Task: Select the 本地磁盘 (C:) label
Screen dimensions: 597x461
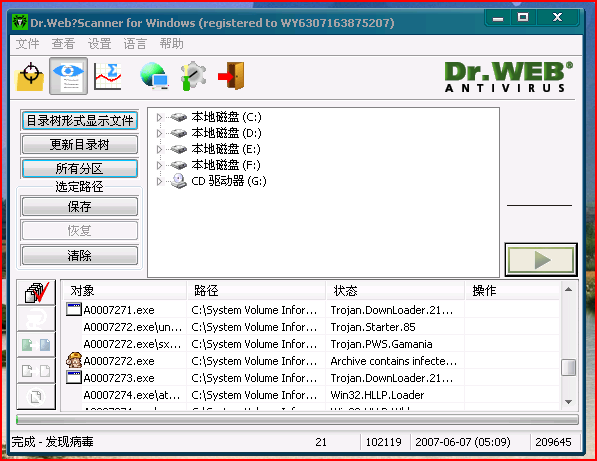Action: (x=227, y=117)
